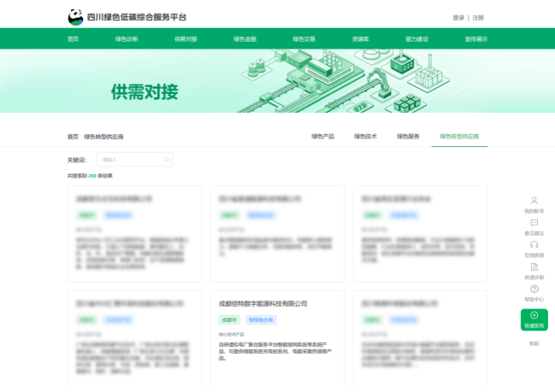The width and height of the screenshot is (555, 392).
Task: Click the 四川绿色低碳综合服务平台 site title
Action: tap(137, 17)
